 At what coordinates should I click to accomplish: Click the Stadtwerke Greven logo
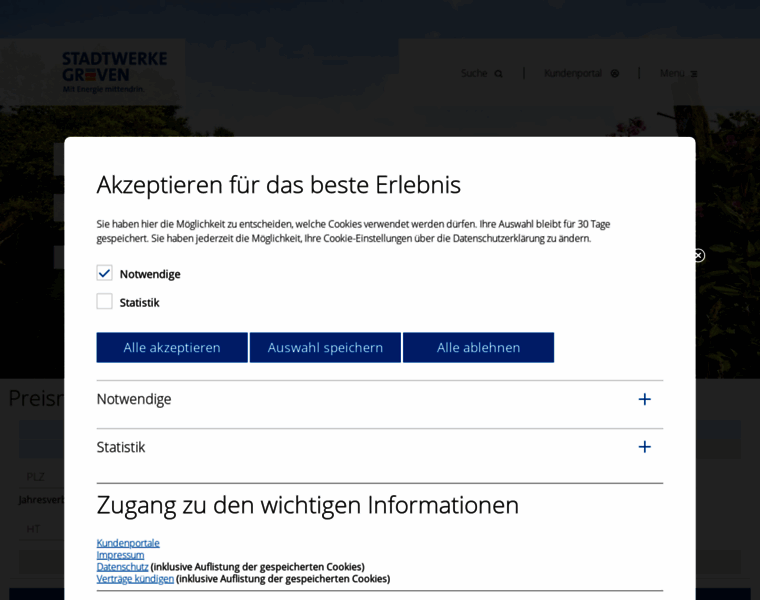[x=114, y=72]
